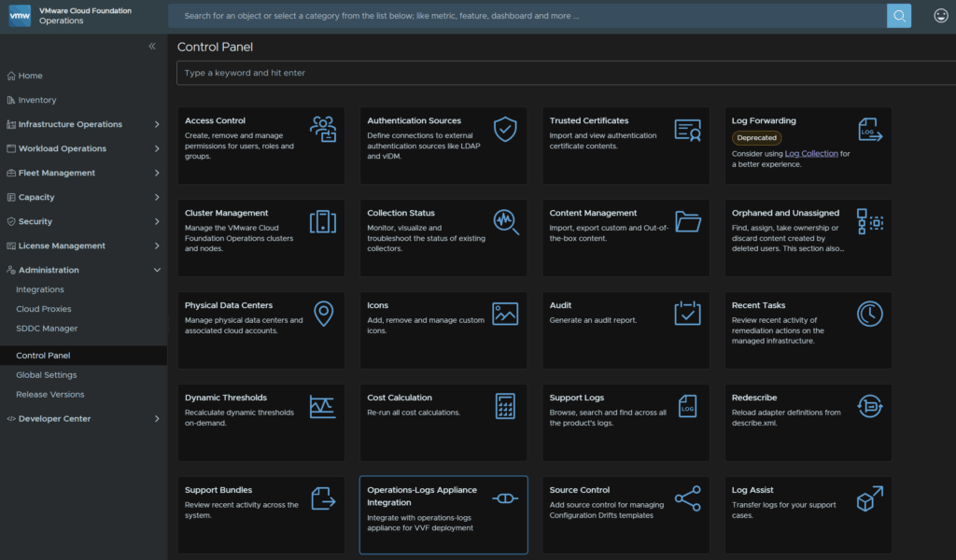The width and height of the screenshot is (956, 560).
Task: Click the Administration user gear icon
Action: (11, 270)
